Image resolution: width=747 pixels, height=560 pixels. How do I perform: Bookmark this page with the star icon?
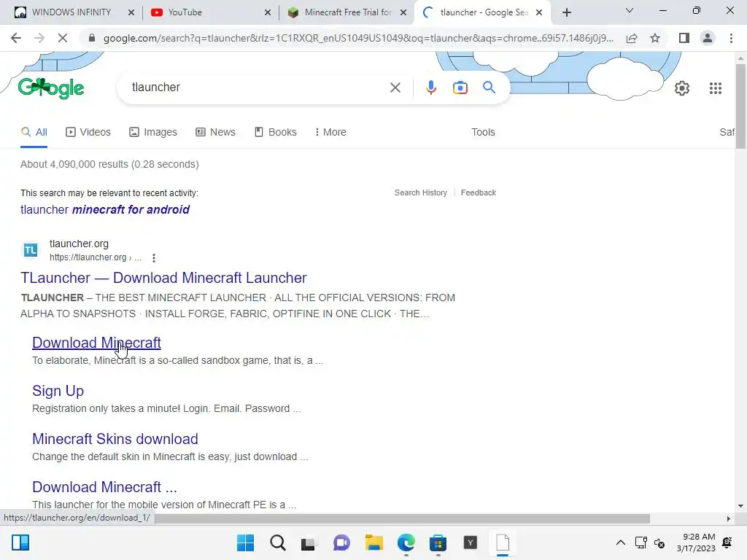tap(655, 38)
